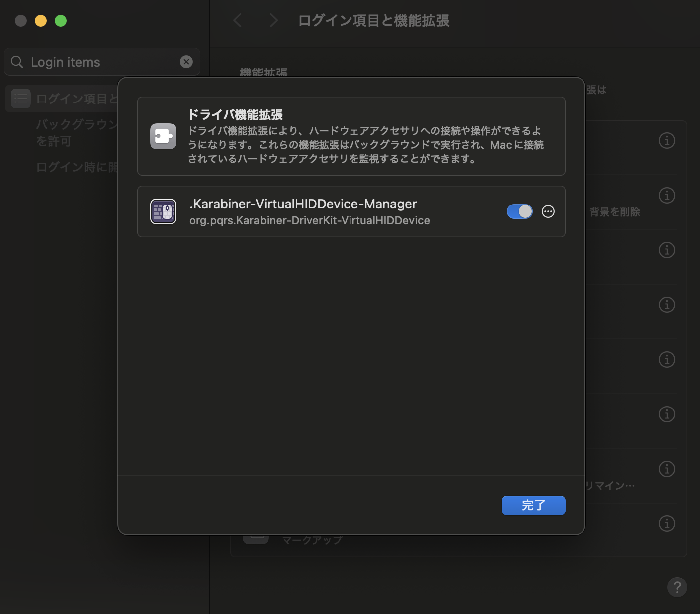Screen dimensions: 700x614
Task: Click the puzzle piece driver extension icon
Action: pos(163,136)
